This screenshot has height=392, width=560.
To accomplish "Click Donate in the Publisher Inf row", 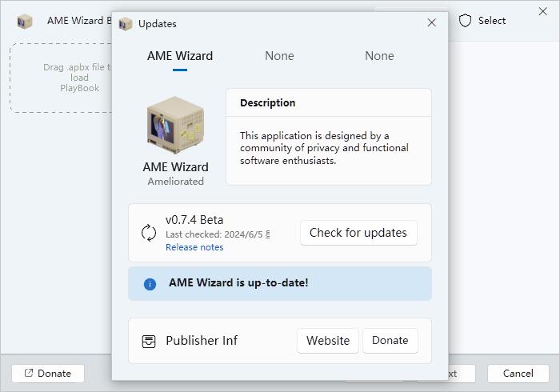I will pos(390,341).
